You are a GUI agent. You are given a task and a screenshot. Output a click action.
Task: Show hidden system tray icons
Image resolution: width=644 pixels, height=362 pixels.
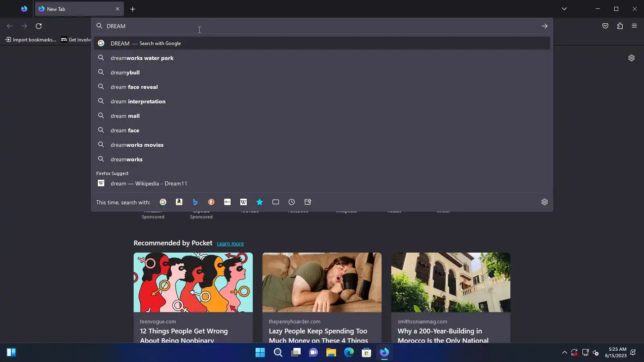pos(565,353)
